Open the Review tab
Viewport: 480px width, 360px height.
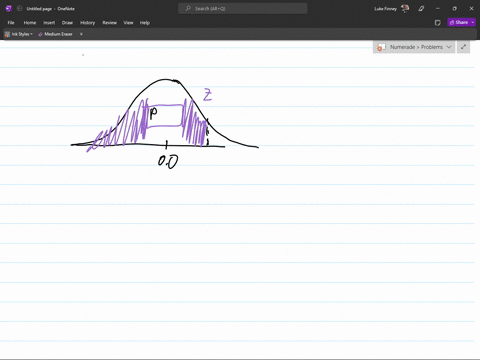pyautogui.click(x=109, y=23)
